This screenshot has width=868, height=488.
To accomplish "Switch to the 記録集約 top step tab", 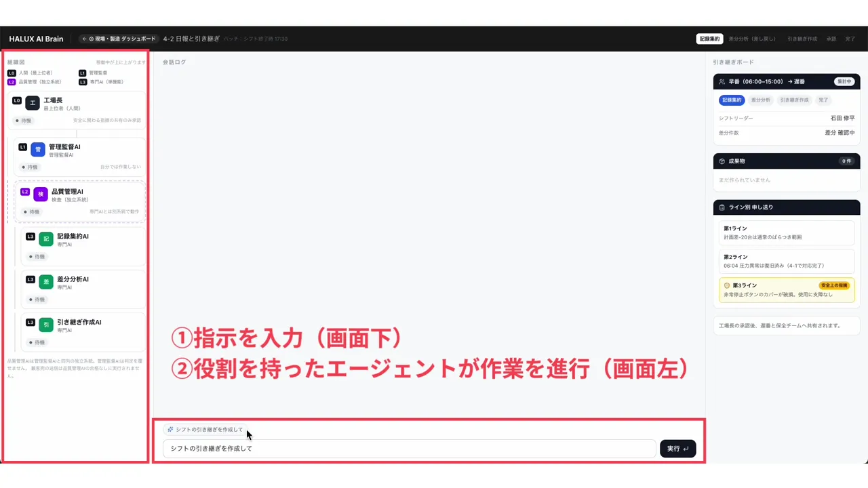I will (710, 39).
